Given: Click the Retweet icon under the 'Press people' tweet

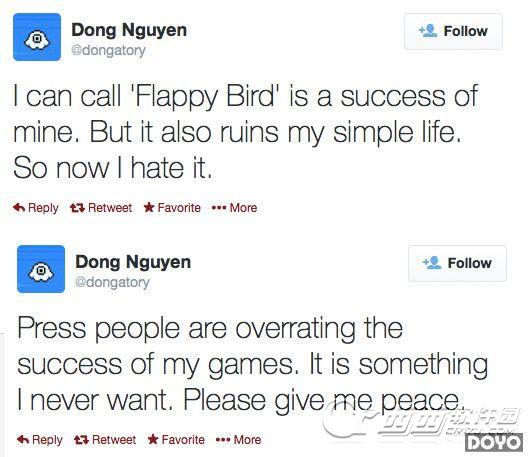Looking at the screenshot, I should click(x=81, y=440).
